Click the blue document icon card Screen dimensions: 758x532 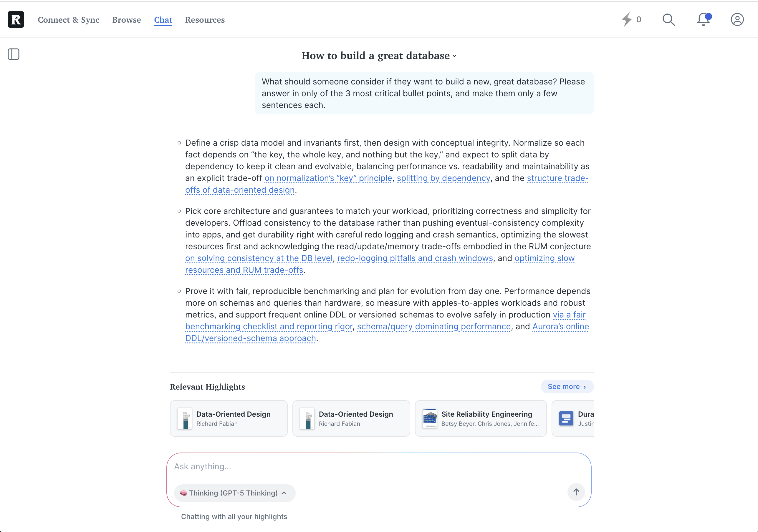click(x=573, y=418)
